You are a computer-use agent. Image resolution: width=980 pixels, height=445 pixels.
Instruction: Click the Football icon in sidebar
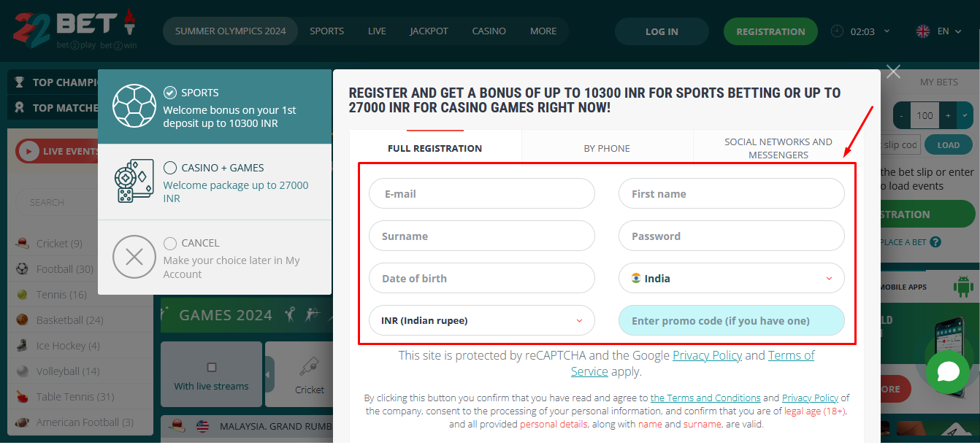coord(22,269)
